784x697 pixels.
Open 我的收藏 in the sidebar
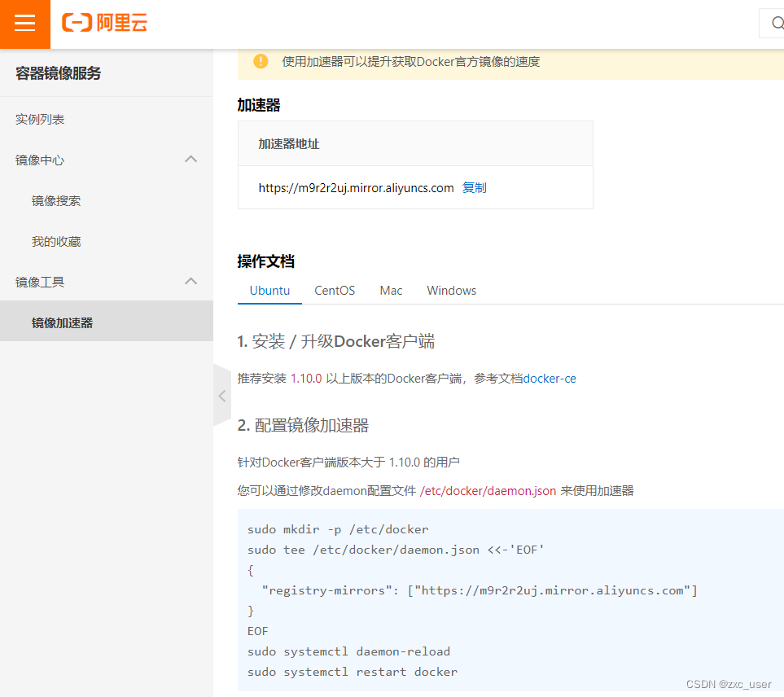tap(56, 242)
